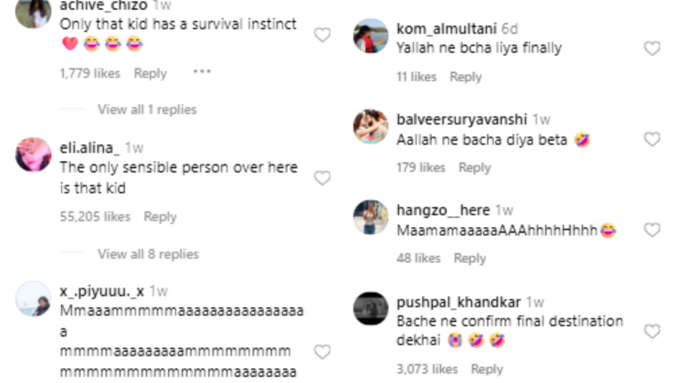Open eli.alina_ profile via username

(x=89, y=148)
